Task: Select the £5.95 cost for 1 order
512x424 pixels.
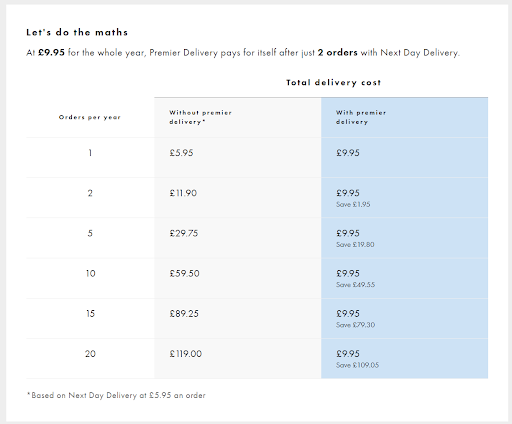Action: click(181, 153)
